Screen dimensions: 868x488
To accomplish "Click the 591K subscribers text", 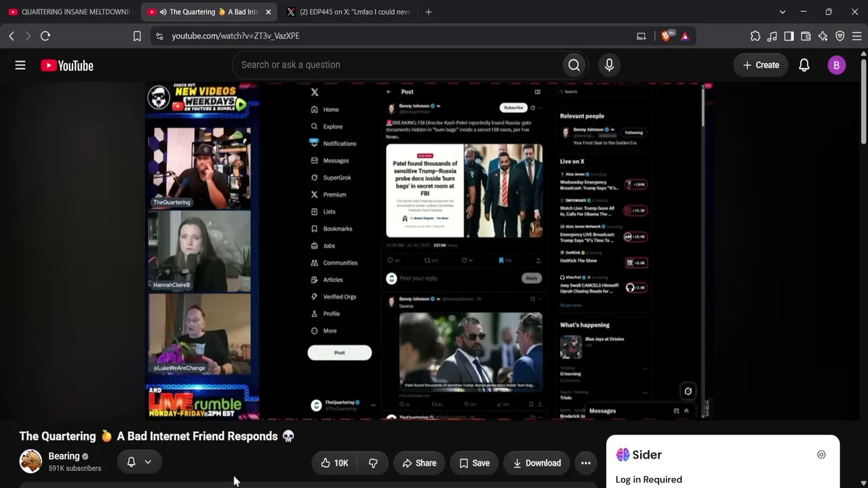I will (x=75, y=468).
